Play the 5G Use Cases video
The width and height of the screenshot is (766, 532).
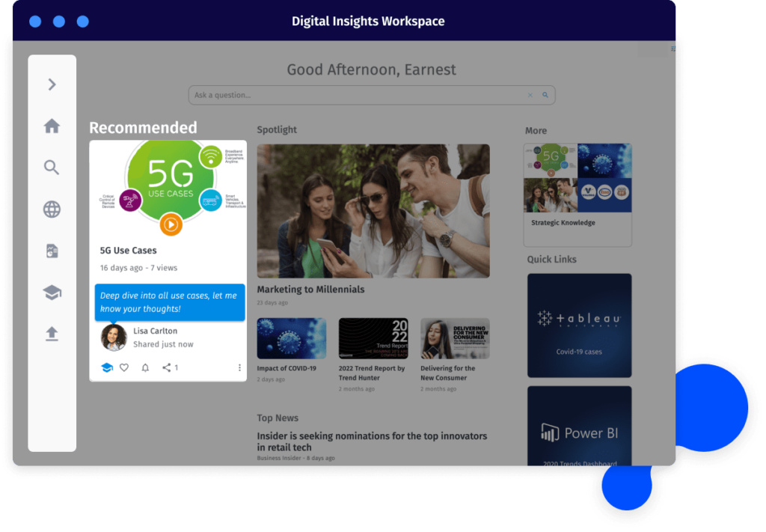pyautogui.click(x=171, y=224)
